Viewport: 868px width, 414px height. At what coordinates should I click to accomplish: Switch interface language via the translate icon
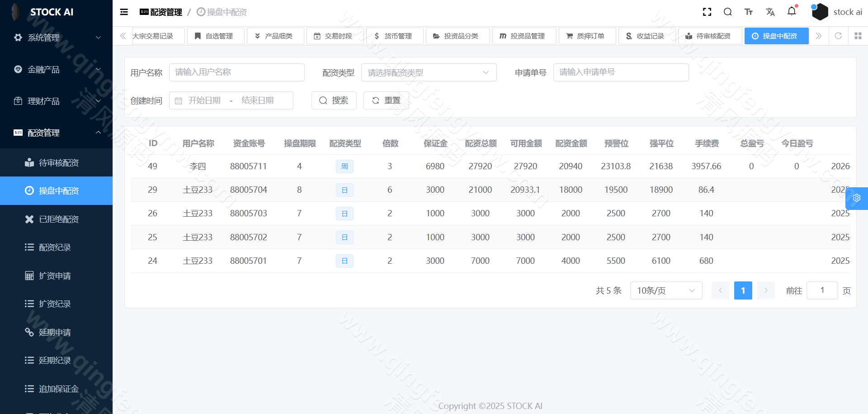click(770, 12)
